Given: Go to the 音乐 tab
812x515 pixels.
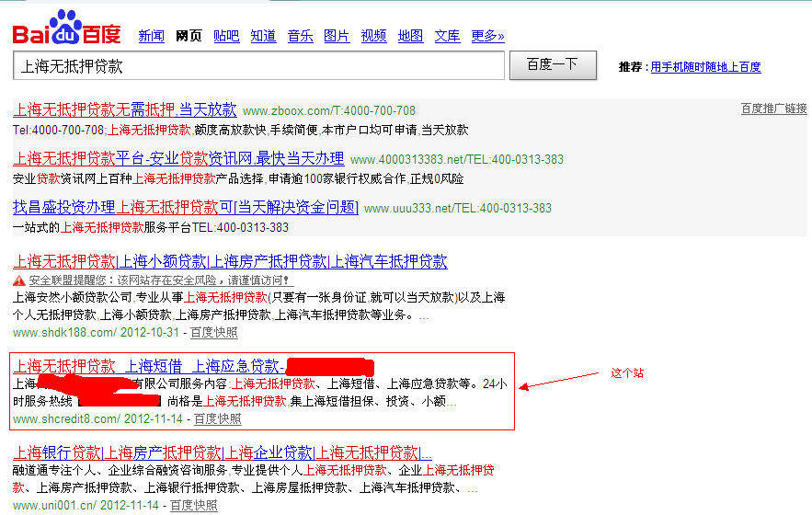Looking at the screenshot, I should (300, 37).
